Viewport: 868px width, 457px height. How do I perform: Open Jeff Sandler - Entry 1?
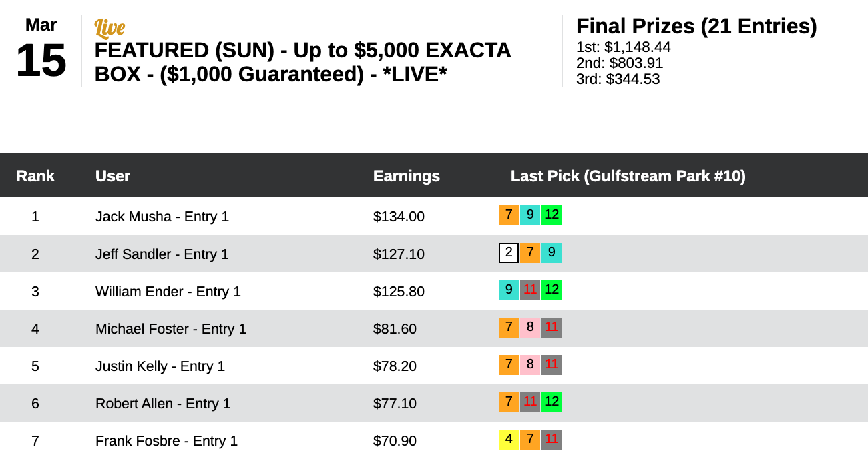162,254
